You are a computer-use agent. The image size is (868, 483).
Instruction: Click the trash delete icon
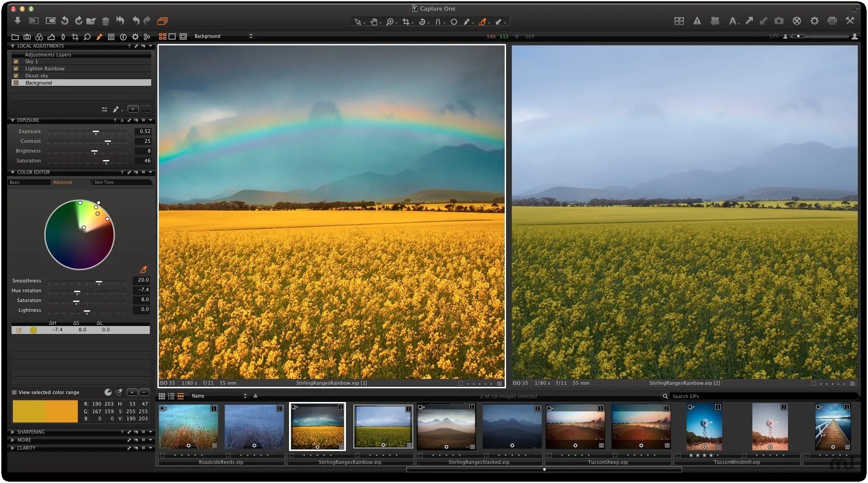coord(105,21)
